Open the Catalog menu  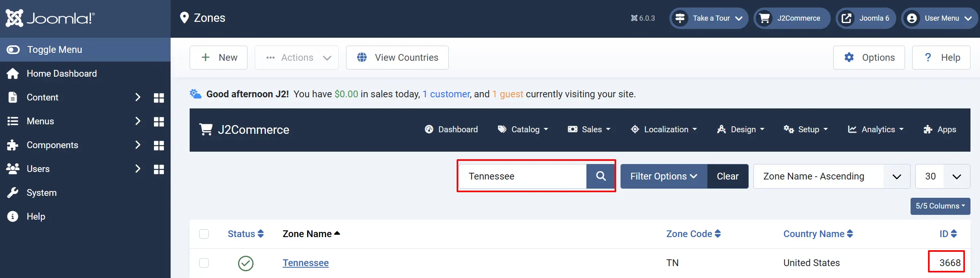coord(523,129)
